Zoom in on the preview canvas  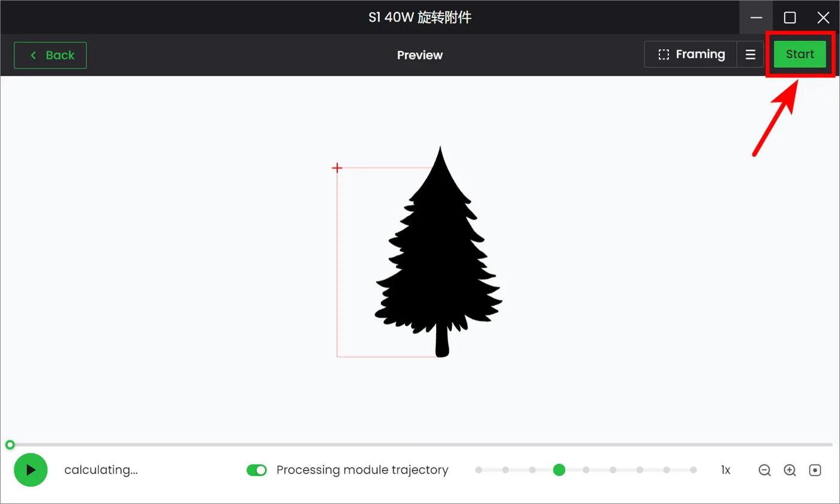[790, 470]
